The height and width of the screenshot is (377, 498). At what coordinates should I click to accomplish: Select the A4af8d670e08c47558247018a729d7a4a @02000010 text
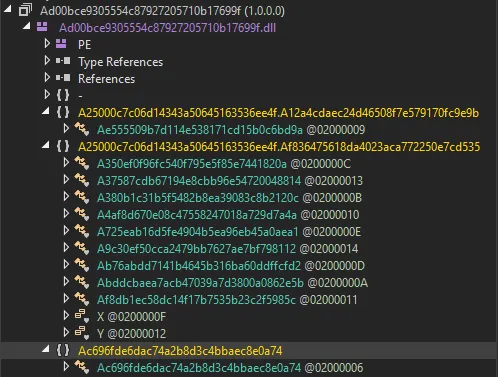point(228,215)
